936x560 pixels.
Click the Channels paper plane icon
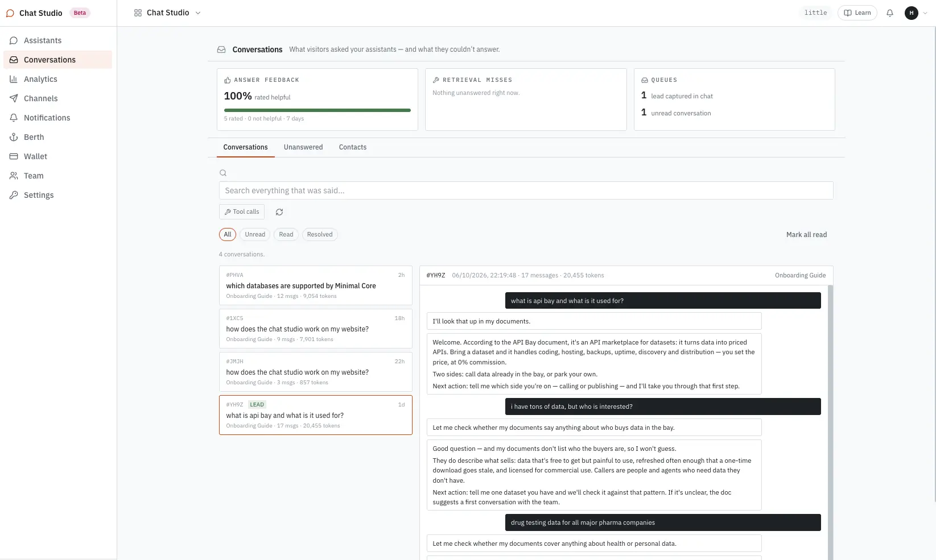tap(14, 98)
